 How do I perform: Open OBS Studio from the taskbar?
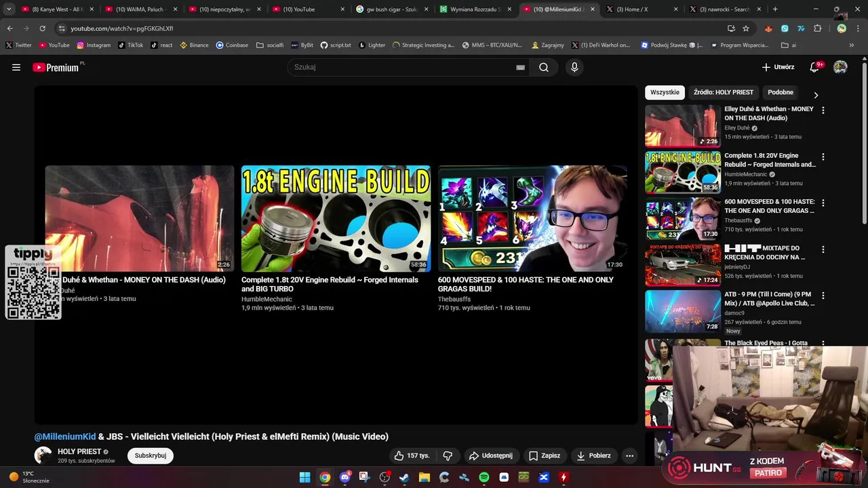[384, 477]
